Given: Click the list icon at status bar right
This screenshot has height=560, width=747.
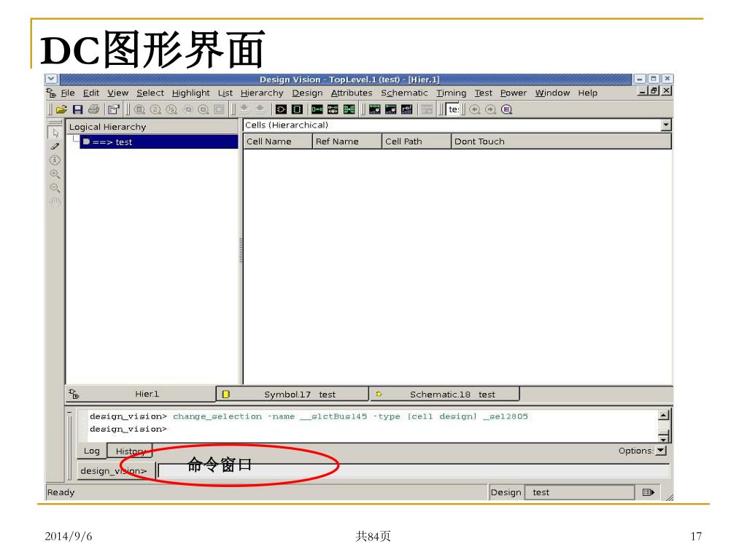Looking at the screenshot, I should (649, 492).
